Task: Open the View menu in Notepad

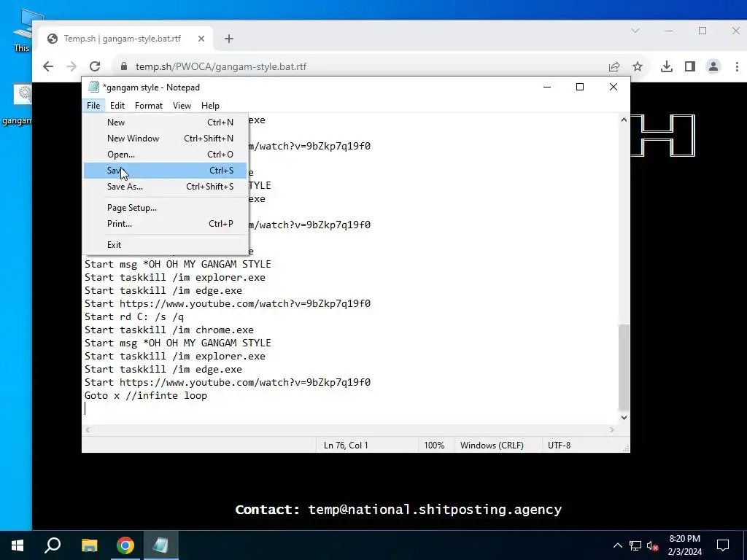Action: click(x=182, y=106)
